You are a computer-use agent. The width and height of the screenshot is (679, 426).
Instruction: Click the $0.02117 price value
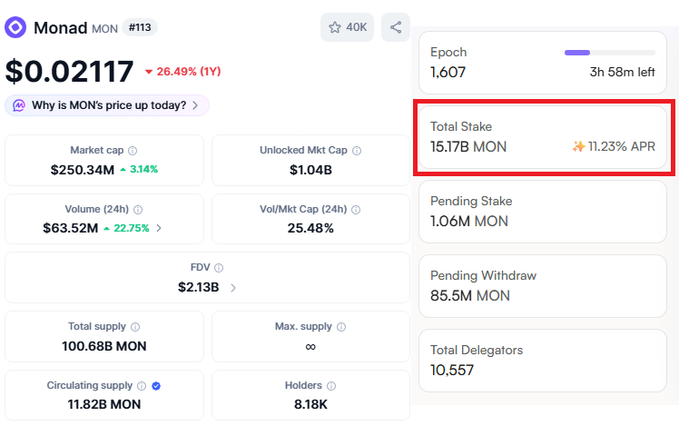69,71
